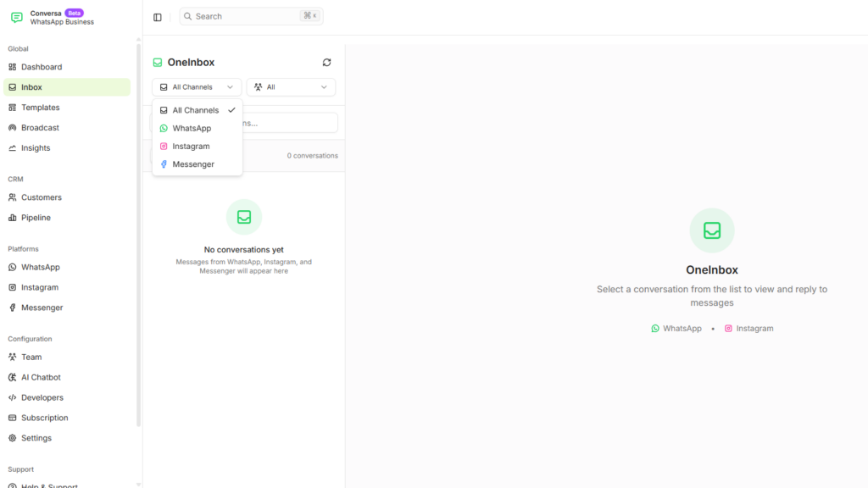The image size is (868, 488).
Task: Open the Broadcast section
Action: pos(40,128)
